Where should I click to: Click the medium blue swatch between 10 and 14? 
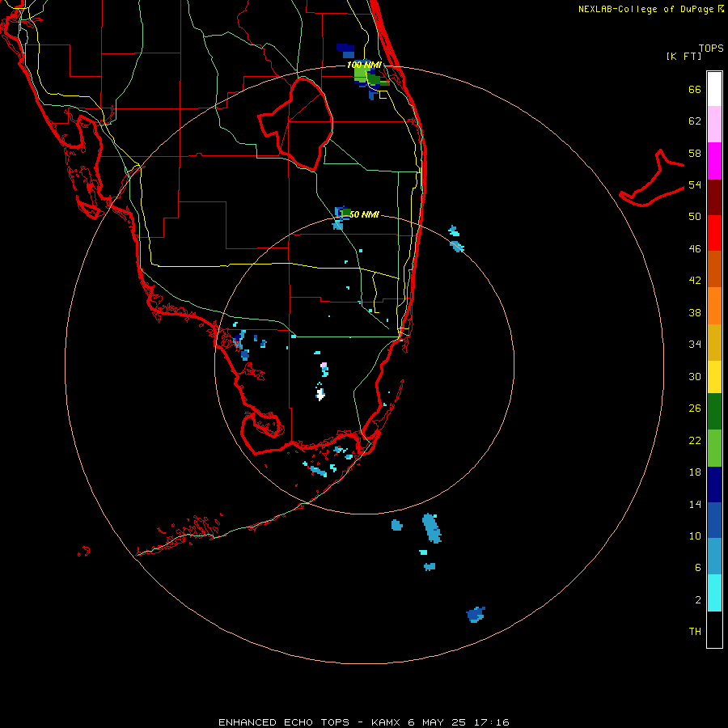[714, 520]
